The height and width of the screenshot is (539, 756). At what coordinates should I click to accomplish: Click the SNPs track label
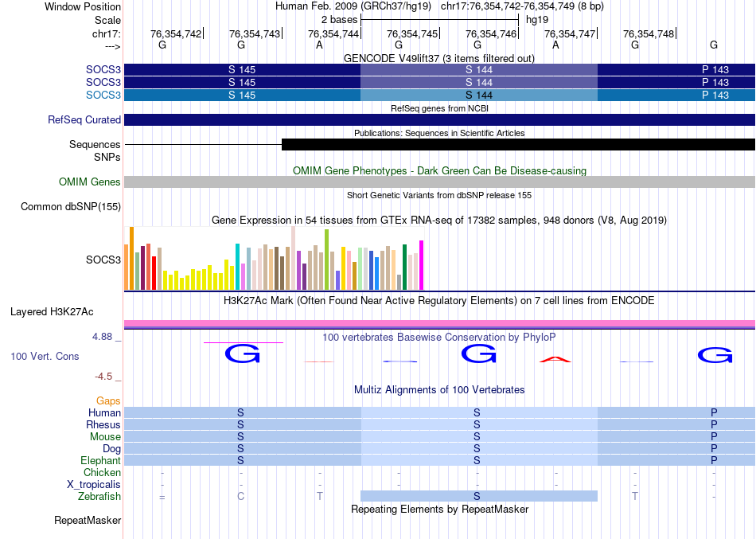(107, 157)
